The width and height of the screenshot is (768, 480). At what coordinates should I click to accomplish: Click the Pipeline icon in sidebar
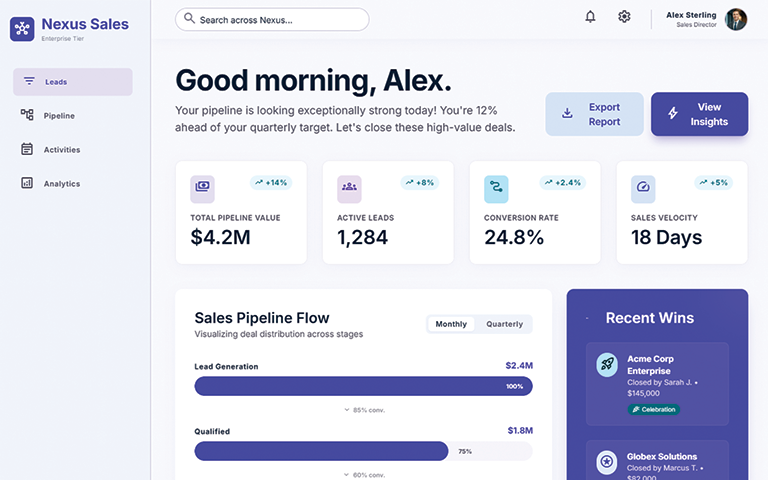[27, 115]
